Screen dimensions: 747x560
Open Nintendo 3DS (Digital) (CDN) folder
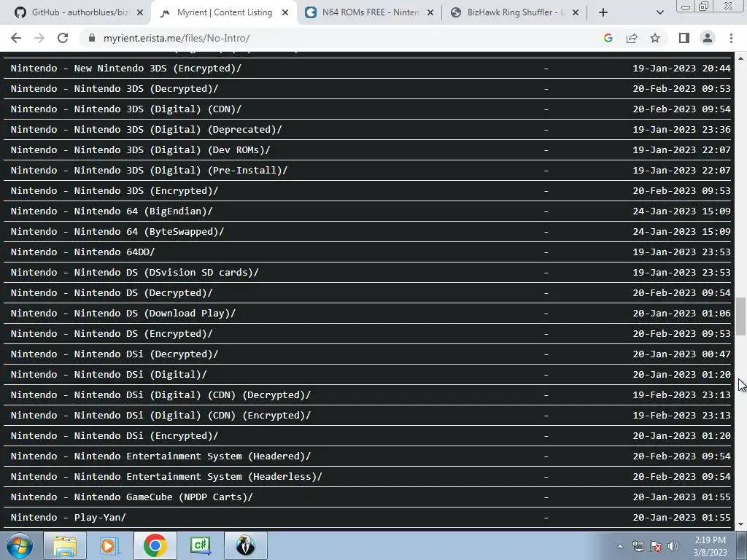pos(125,109)
